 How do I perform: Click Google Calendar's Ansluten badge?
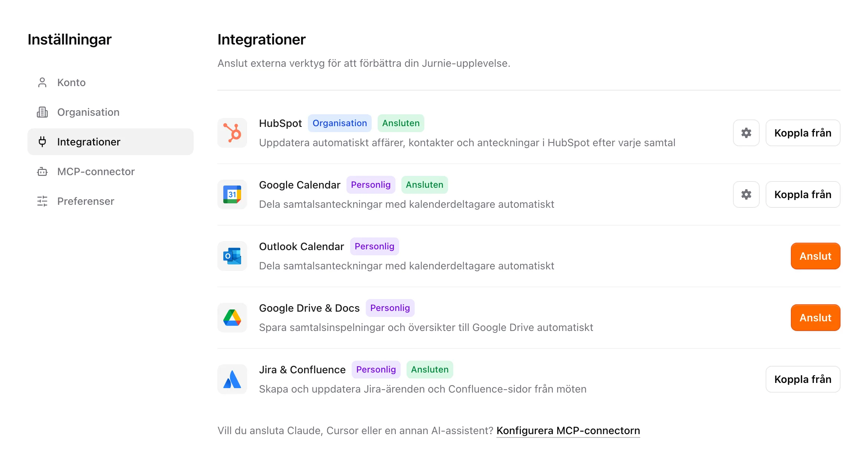click(x=424, y=185)
